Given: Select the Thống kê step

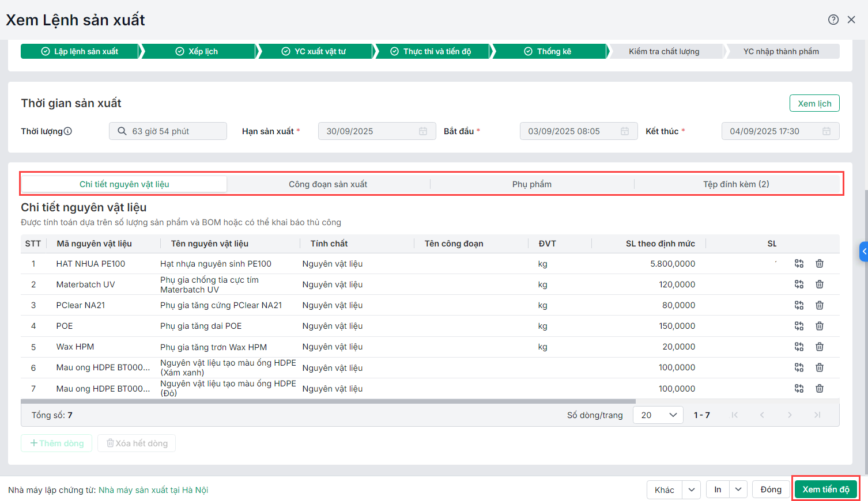Looking at the screenshot, I should click(x=548, y=51).
